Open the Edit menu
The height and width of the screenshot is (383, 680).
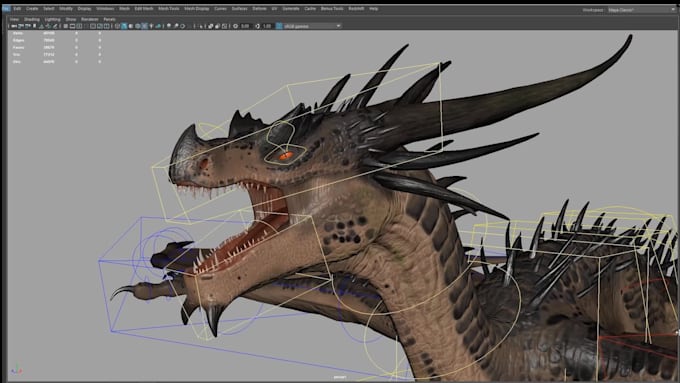coord(17,9)
